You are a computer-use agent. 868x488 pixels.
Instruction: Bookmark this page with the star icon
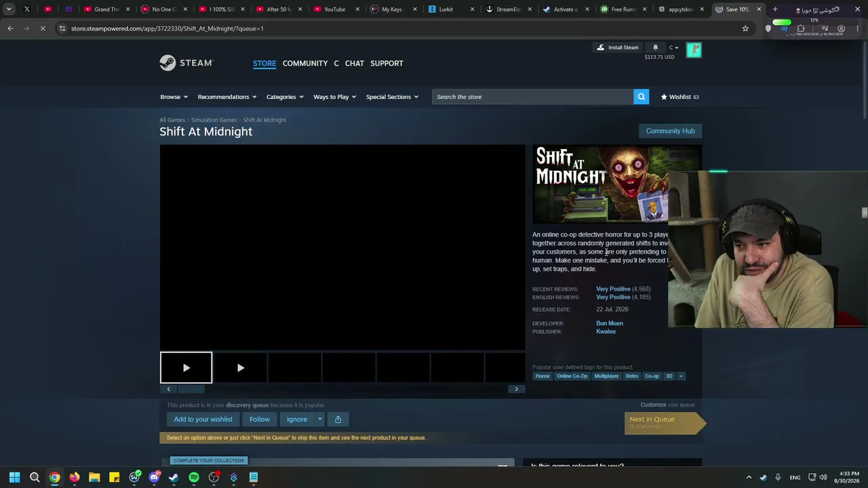[745, 28]
